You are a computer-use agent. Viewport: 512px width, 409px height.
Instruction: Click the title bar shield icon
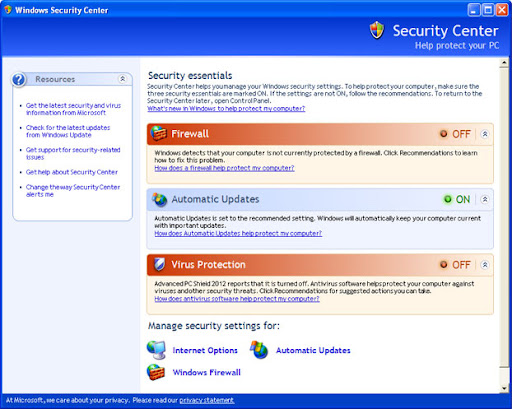8,10
